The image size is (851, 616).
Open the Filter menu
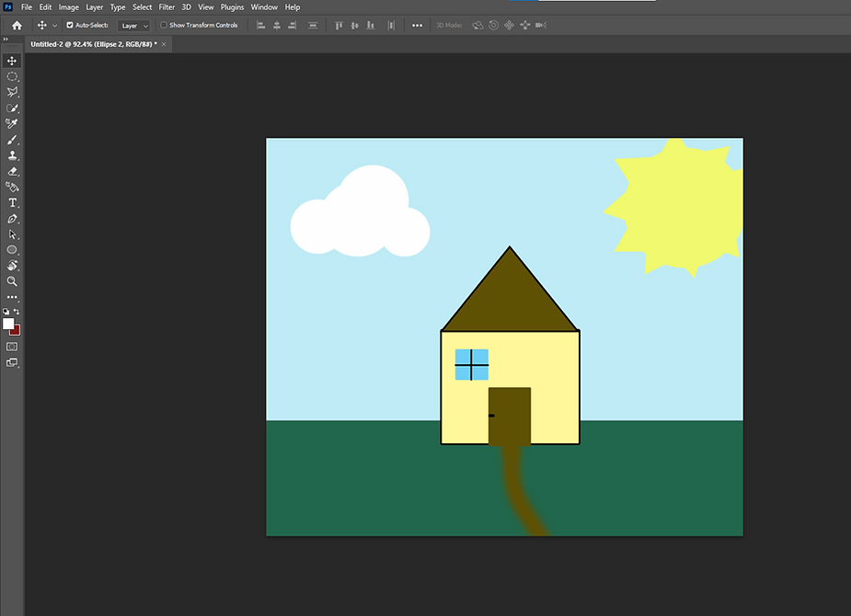pos(167,7)
